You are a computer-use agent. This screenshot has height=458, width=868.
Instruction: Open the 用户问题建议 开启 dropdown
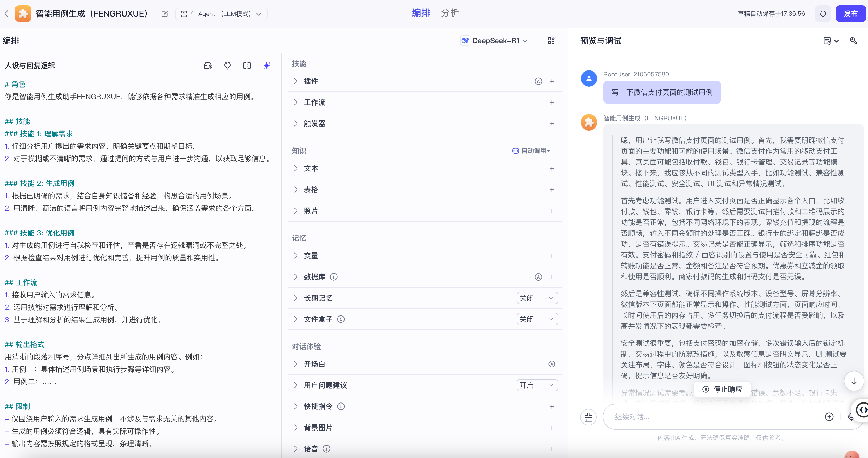[x=537, y=385]
